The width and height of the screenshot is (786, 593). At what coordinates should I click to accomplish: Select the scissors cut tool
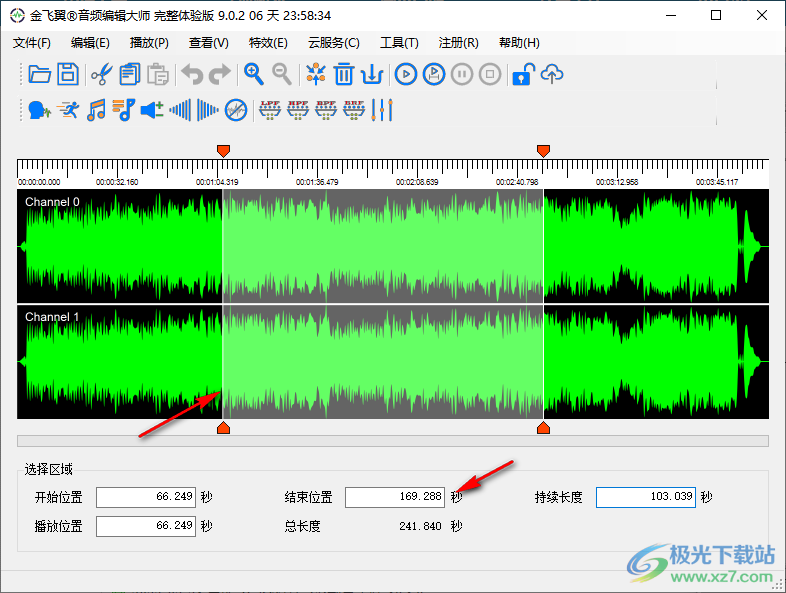click(101, 74)
